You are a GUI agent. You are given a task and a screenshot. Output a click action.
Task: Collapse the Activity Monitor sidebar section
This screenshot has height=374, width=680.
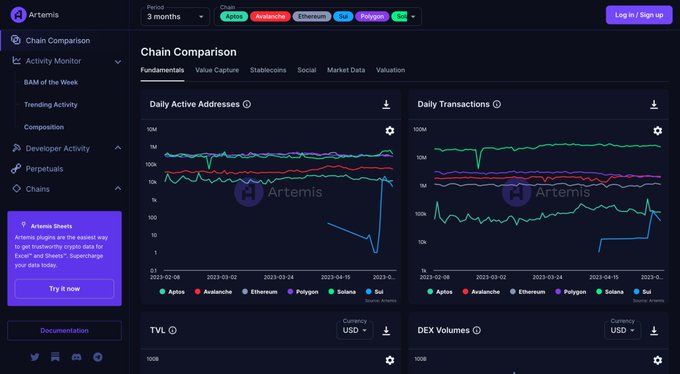118,62
